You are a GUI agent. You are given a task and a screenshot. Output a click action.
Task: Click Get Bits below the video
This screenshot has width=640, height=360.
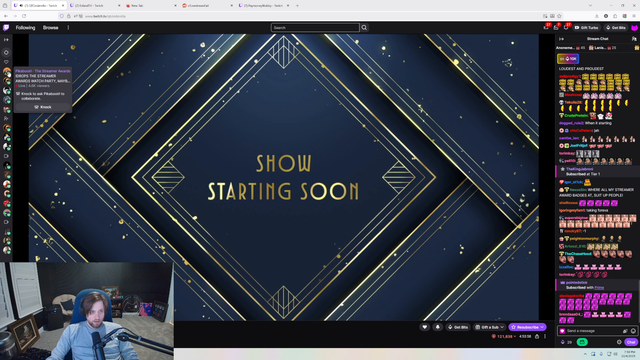pyautogui.click(x=458, y=327)
